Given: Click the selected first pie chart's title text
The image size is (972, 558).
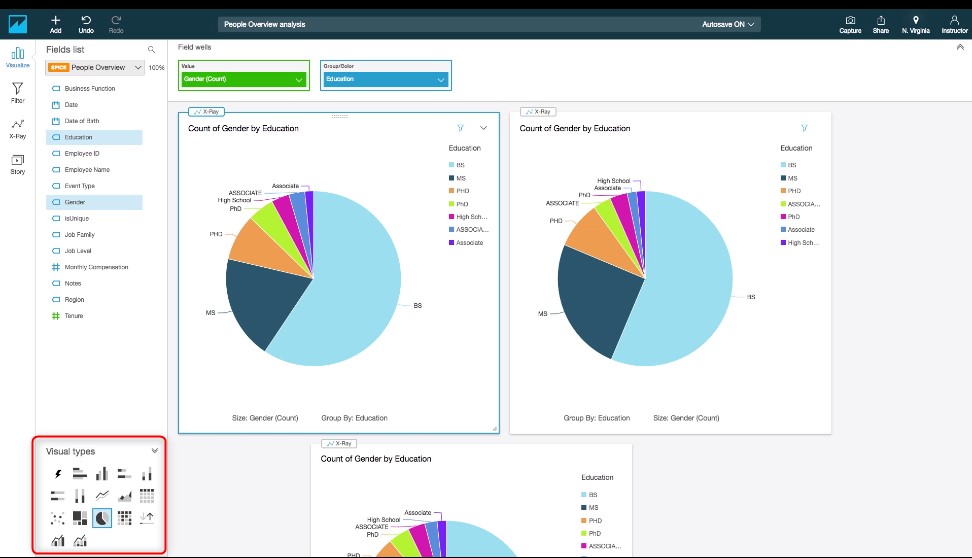Looking at the screenshot, I should (243, 128).
